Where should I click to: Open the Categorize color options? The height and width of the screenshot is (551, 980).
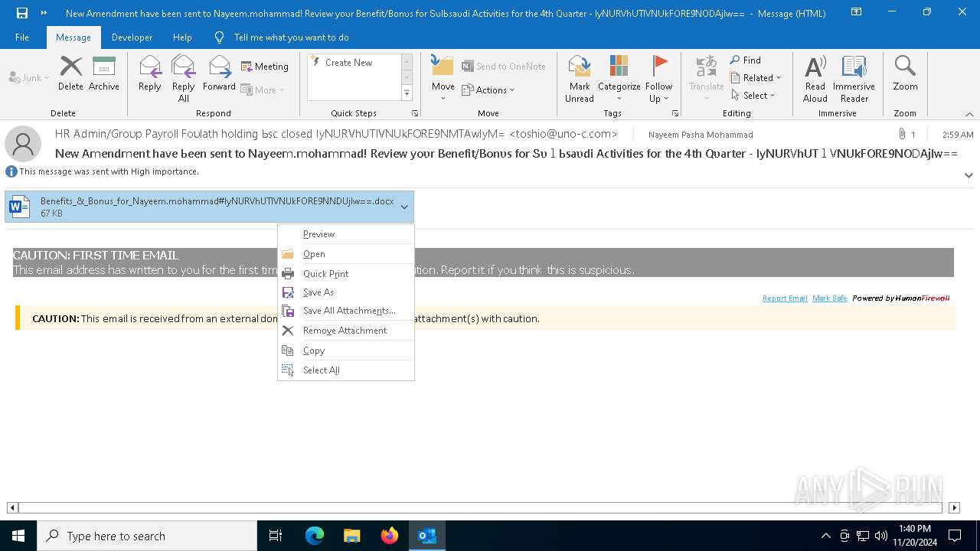point(619,78)
